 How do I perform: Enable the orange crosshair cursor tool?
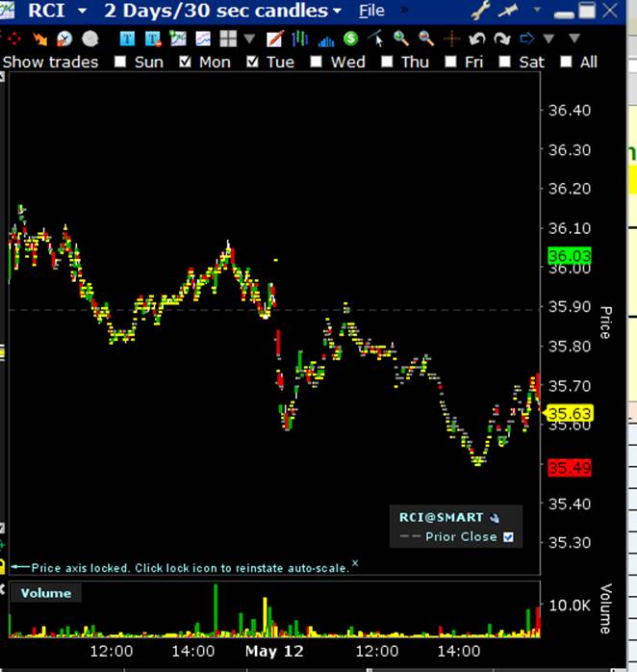point(451,39)
